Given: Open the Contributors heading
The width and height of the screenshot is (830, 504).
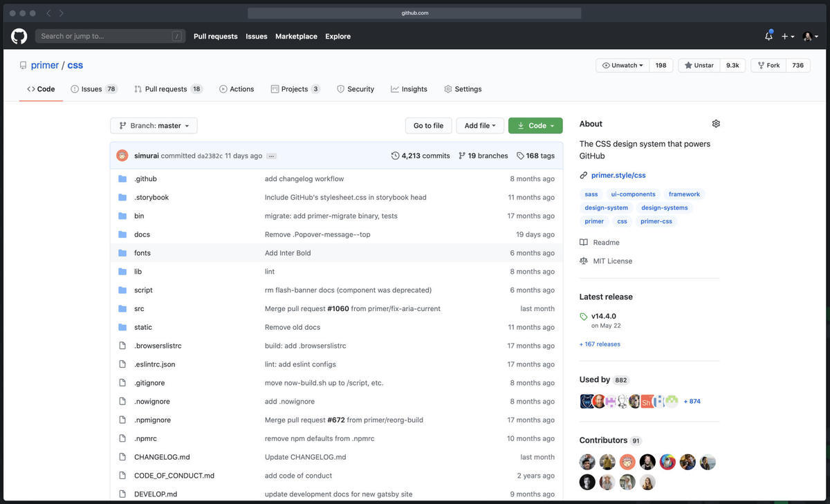Looking at the screenshot, I should 603,440.
